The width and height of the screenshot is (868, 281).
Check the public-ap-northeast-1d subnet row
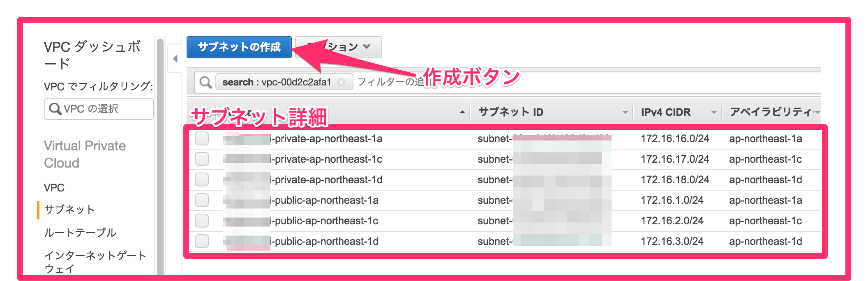click(202, 242)
